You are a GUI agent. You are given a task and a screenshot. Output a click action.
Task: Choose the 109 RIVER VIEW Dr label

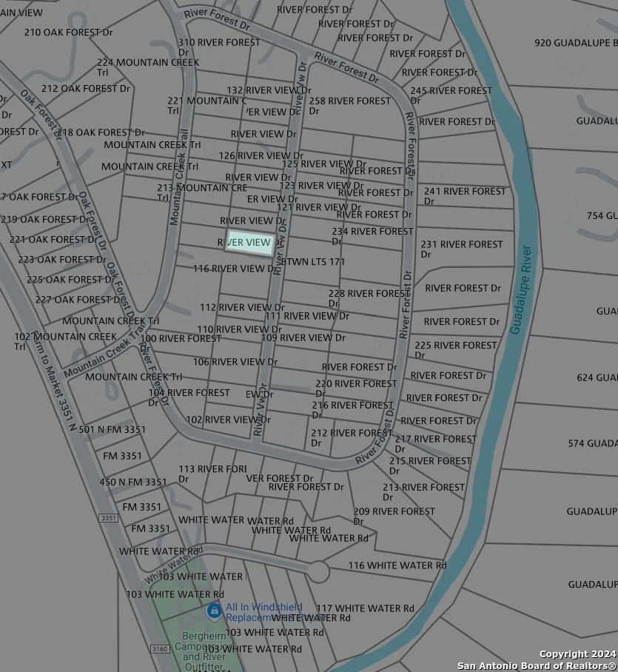pyautogui.click(x=303, y=337)
